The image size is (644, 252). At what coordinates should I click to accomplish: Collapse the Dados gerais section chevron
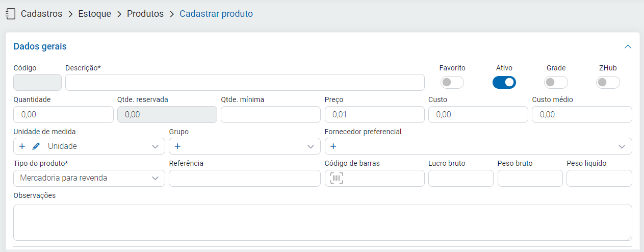coord(628,46)
